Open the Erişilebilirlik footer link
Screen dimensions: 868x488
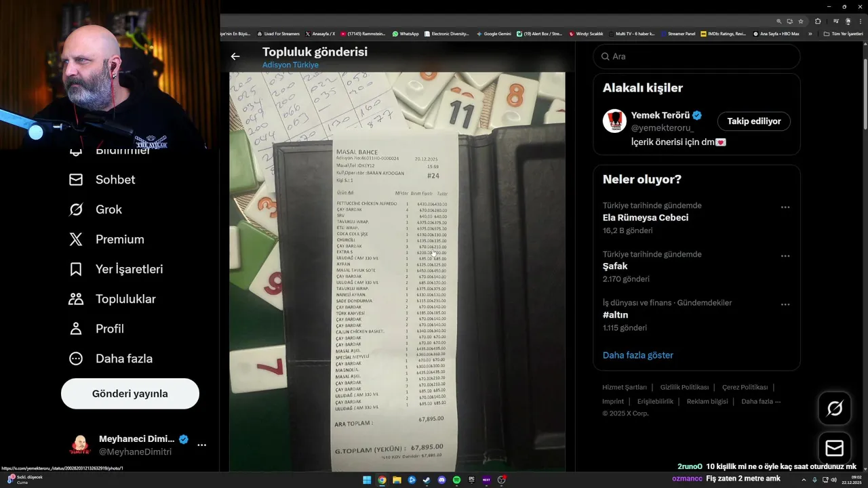[655, 401]
